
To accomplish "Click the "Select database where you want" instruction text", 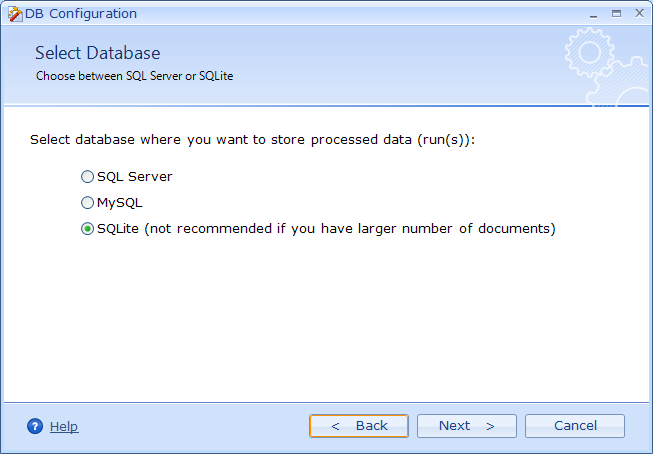I will [x=252, y=140].
